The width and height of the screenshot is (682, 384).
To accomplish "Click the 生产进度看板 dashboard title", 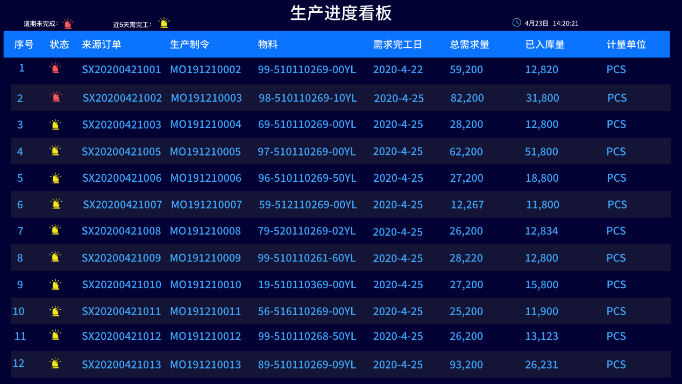I will pos(341,13).
